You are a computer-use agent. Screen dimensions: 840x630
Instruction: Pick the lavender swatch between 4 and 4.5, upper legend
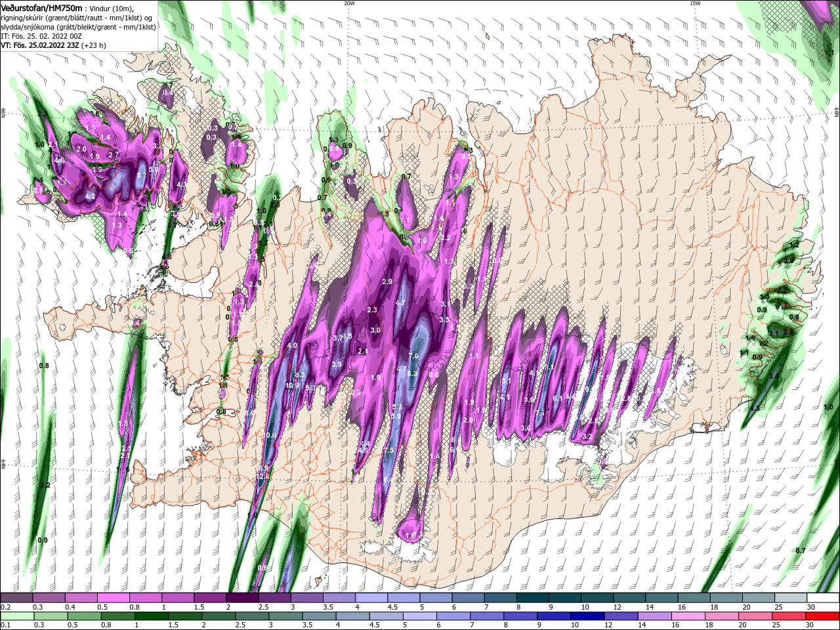coord(371,598)
